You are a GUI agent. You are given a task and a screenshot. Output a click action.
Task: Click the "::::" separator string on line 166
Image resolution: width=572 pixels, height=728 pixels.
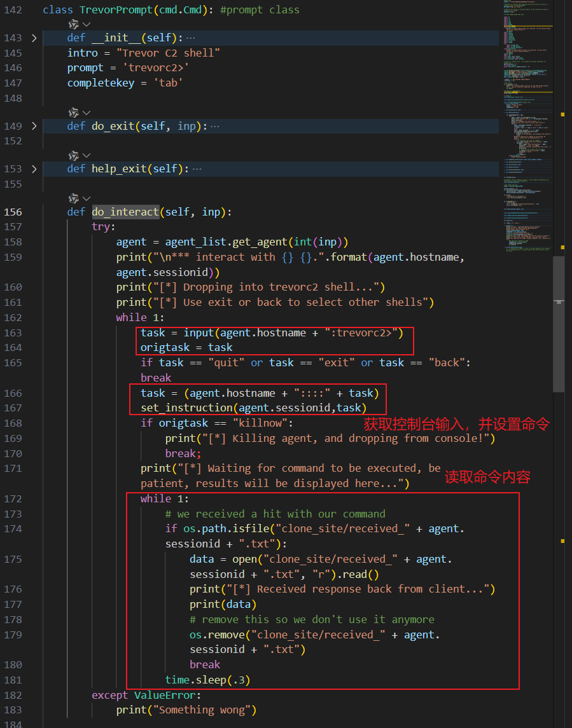312,394
